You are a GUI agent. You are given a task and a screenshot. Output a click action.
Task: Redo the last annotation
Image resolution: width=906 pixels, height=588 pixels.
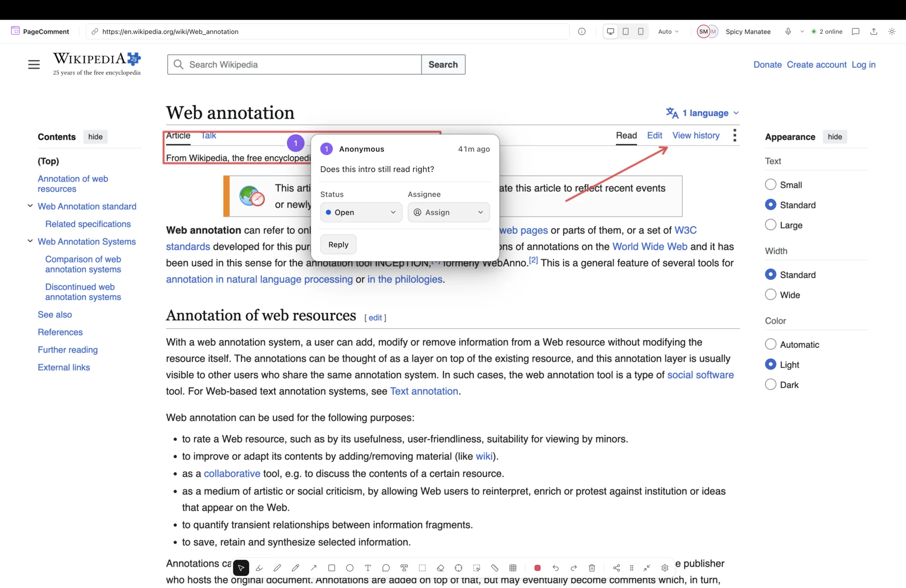click(574, 568)
